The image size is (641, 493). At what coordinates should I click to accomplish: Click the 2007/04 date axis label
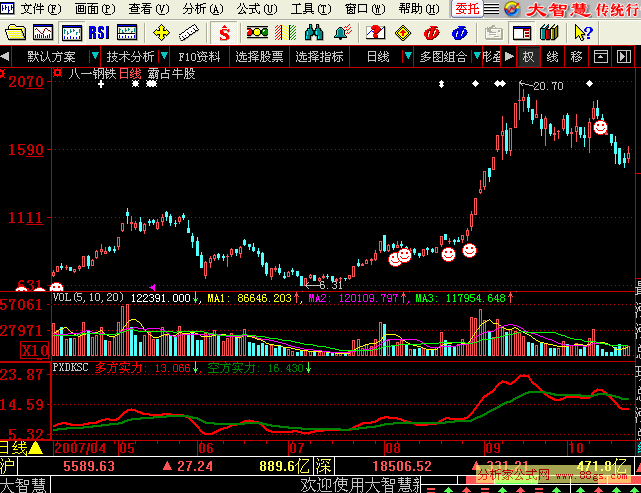click(80, 448)
